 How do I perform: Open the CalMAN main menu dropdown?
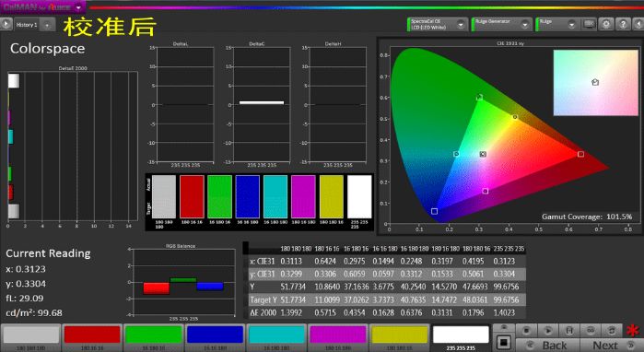click(x=78, y=7)
